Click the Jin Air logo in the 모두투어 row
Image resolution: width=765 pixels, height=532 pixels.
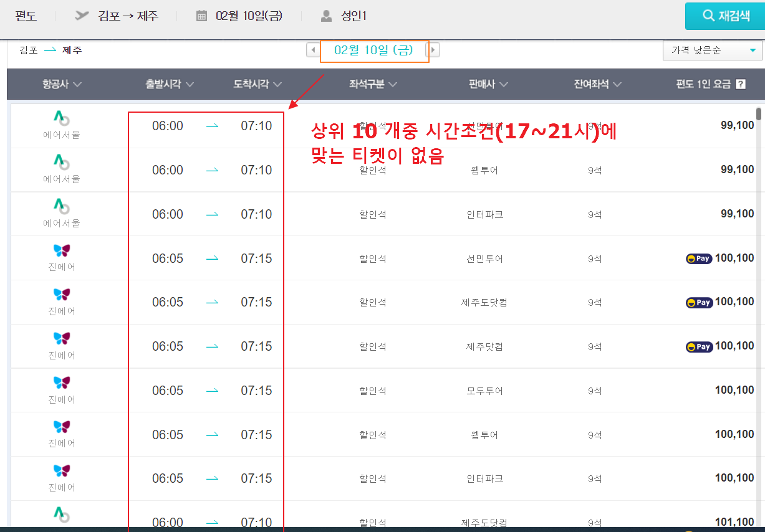click(x=62, y=383)
